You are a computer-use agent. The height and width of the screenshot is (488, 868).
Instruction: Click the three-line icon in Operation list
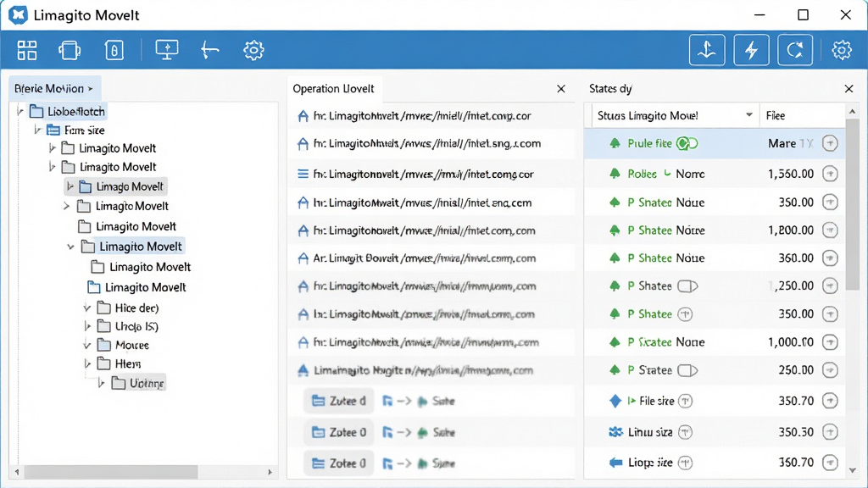(x=303, y=175)
